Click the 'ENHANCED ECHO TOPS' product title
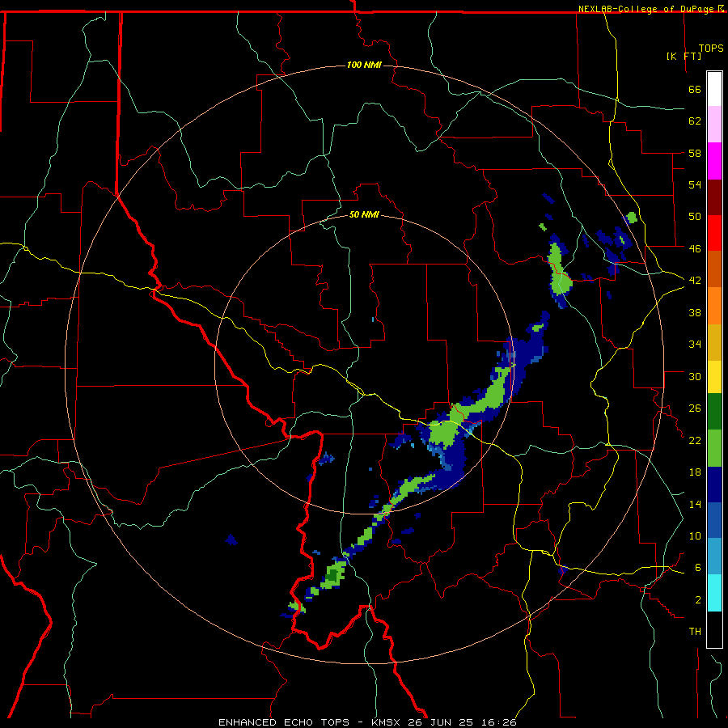This screenshot has height=728, width=728. [x=284, y=722]
